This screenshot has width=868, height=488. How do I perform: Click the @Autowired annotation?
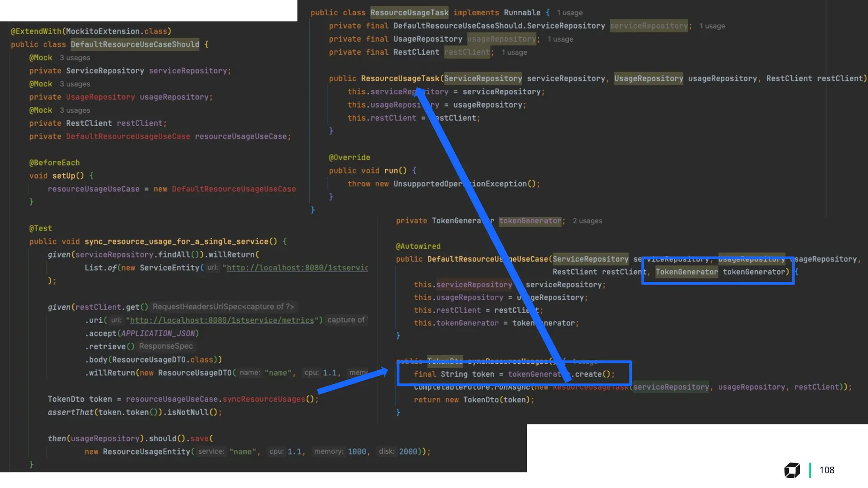[x=418, y=246]
